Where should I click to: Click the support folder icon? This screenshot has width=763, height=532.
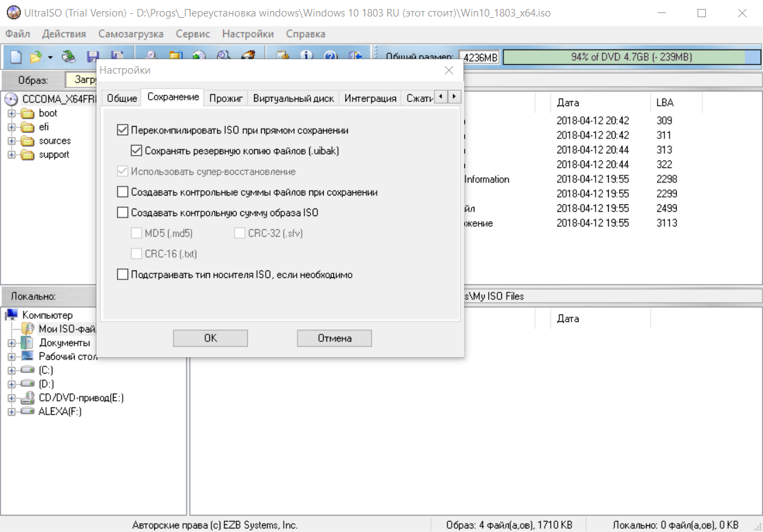coord(28,155)
